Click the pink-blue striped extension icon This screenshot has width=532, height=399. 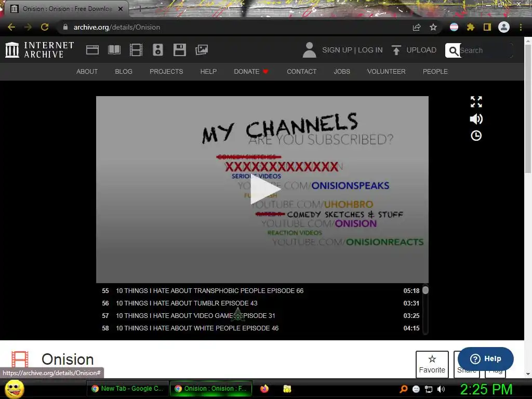click(x=454, y=27)
